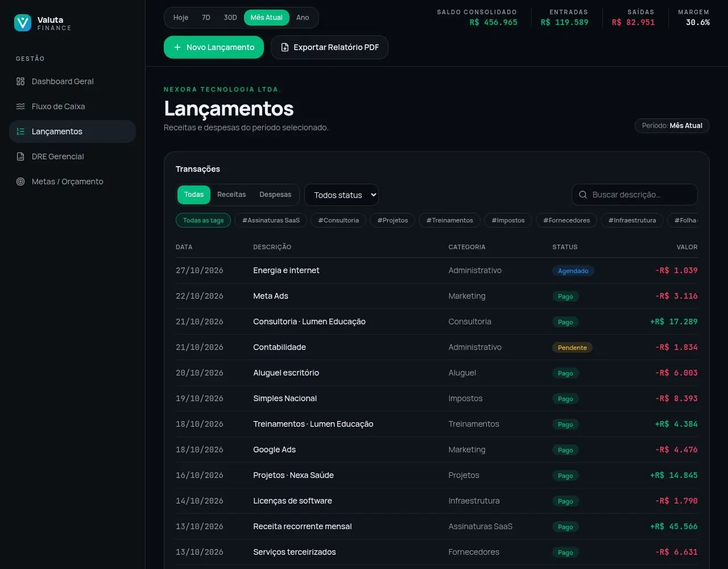Switch to the Receitas tab
Image resolution: width=728 pixels, height=569 pixels.
(x=231, y=195)
